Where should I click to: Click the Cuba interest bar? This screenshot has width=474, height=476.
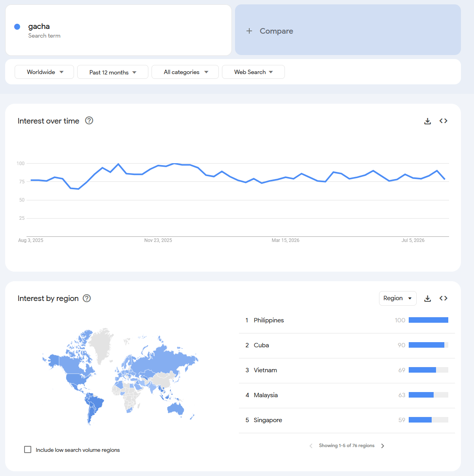tap(428, 345)
